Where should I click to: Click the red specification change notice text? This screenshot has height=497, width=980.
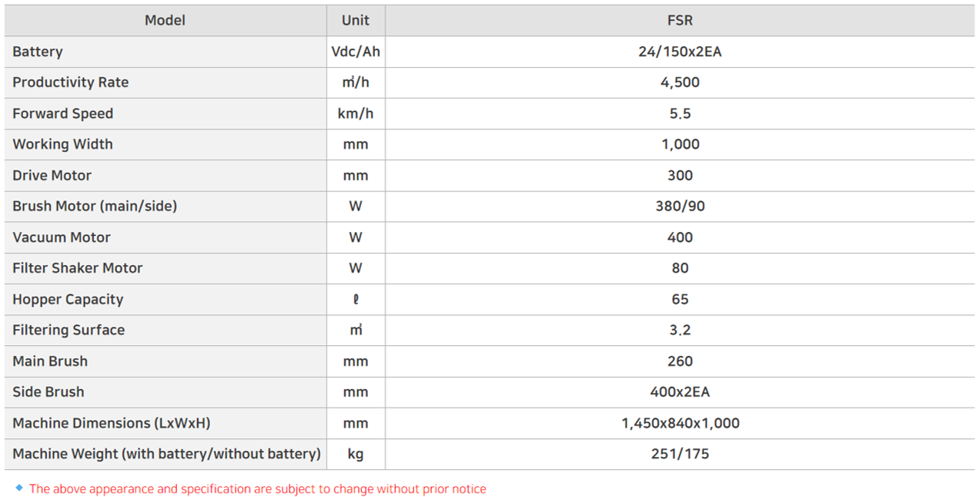[257, 489]
